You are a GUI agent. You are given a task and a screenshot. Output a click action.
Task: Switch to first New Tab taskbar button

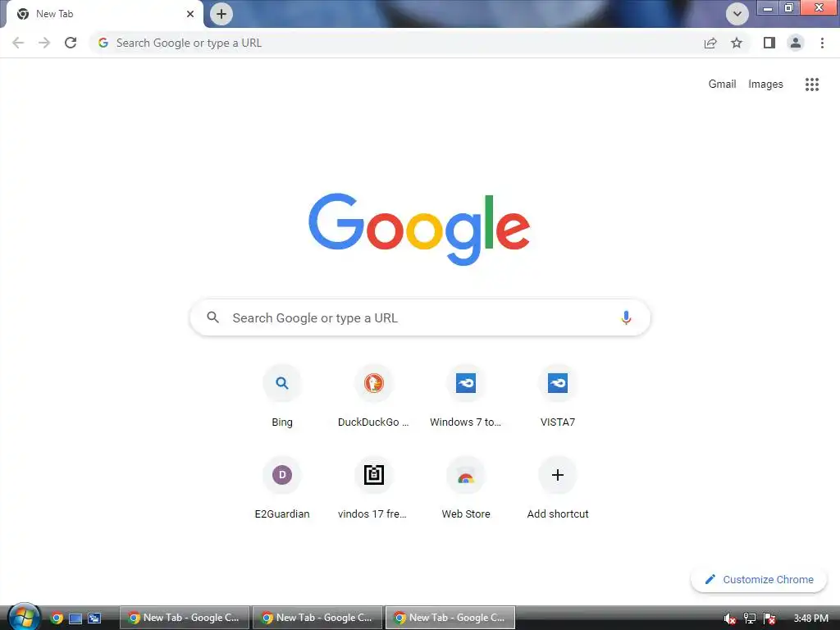185,618
